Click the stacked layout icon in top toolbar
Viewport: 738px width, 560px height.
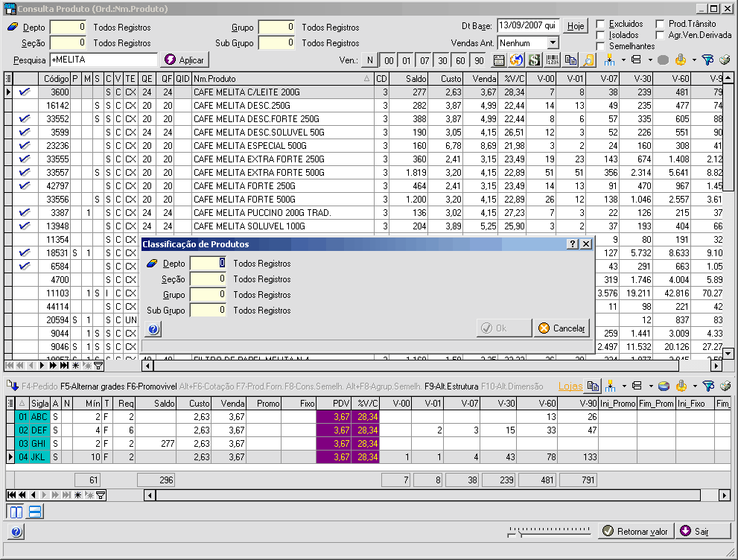636,60
